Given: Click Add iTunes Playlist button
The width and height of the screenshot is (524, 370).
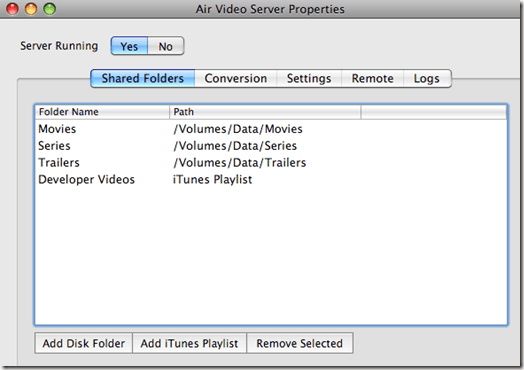Looking at the screenshot, I should 189,343.
